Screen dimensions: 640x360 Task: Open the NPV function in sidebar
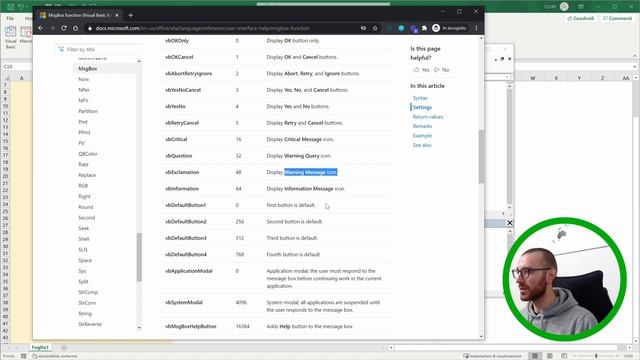(x=83, y=100)
